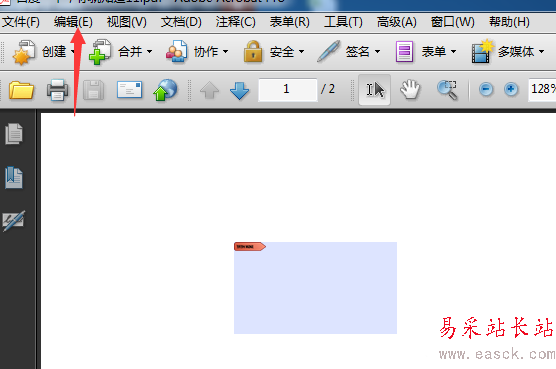The width and height of the screenshot is (556, 369).
Task: Expand the 多媒体 dropdown arrow
Action: pyautogui.click(x=541, y=52)
